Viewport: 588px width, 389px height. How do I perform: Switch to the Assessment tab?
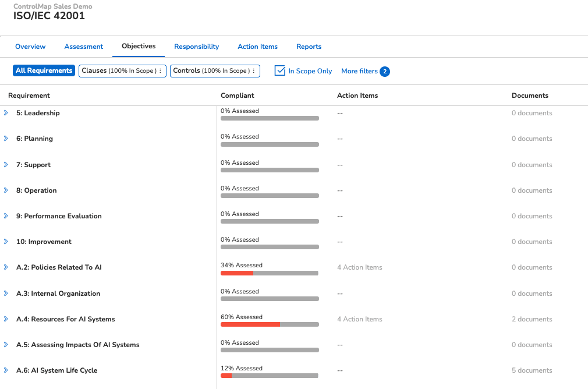(84, 47)
